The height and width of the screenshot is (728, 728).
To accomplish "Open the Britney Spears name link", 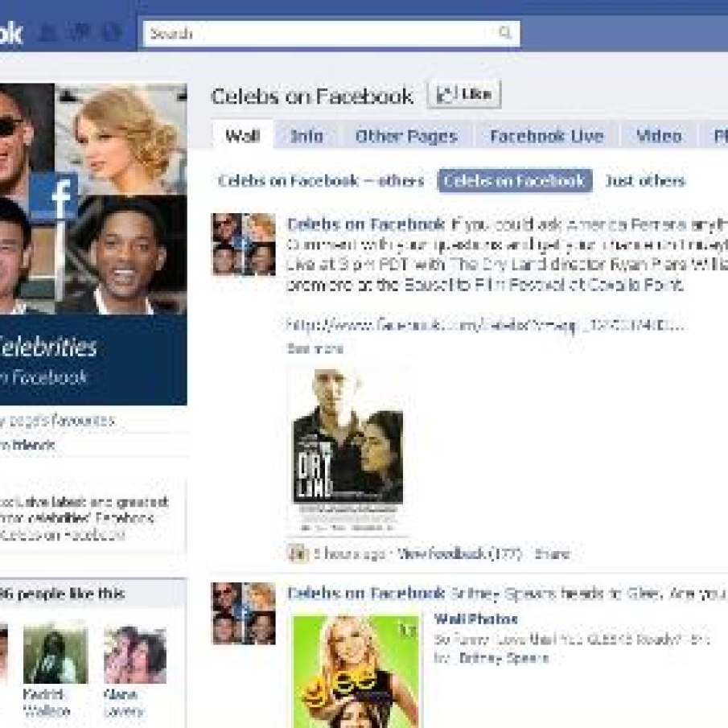I will coord(504,658).
